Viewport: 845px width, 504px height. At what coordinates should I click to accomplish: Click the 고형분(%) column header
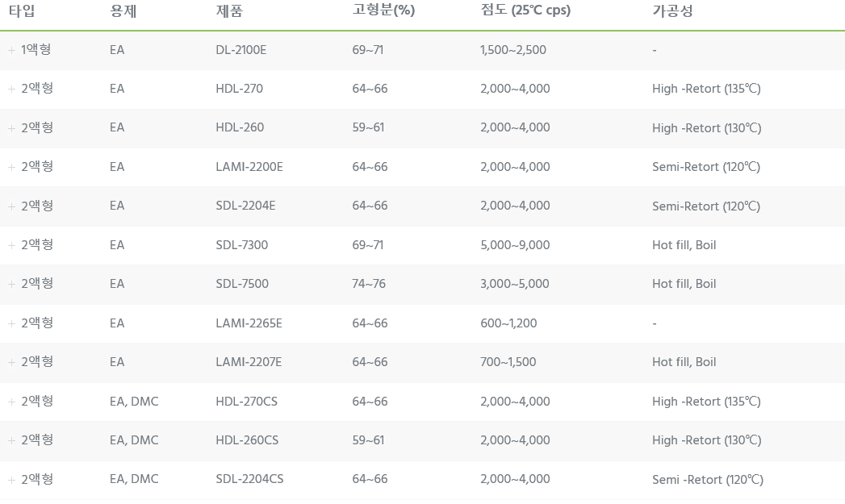click(x=383, y=10)
